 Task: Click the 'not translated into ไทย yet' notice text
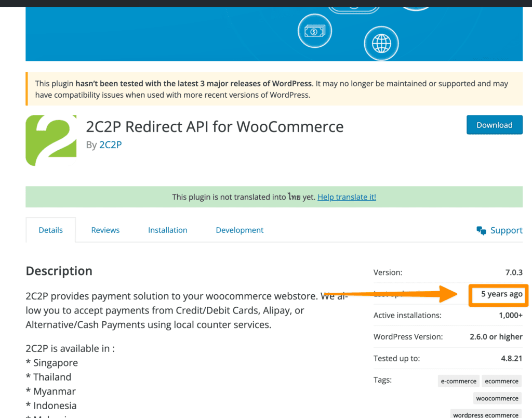point(244,197)
